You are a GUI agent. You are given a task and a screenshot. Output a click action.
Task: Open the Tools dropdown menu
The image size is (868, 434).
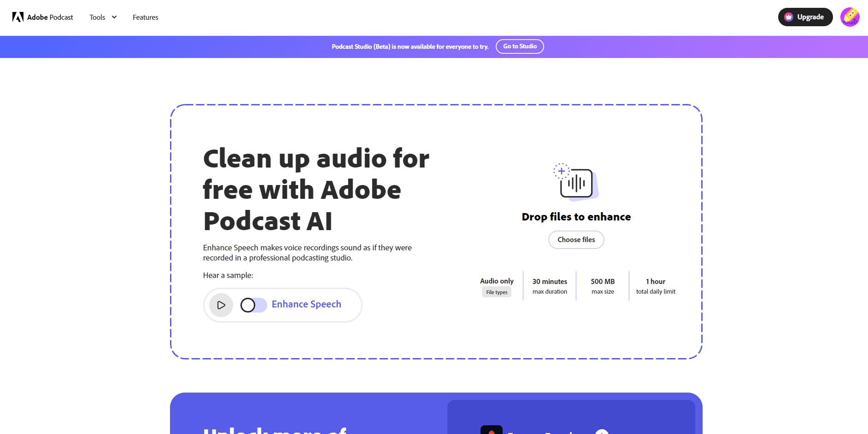[x=103, y=17]
